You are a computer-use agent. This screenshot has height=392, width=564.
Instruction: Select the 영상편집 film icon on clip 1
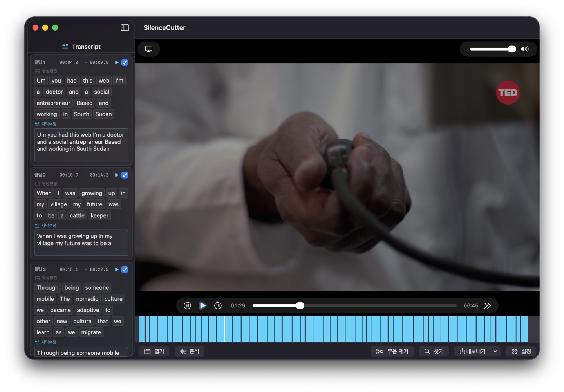click(37, 71)
